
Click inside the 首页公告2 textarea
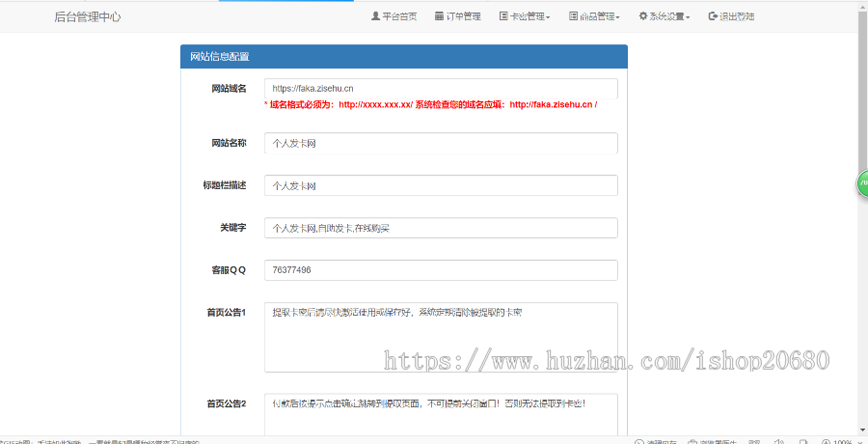441,415
